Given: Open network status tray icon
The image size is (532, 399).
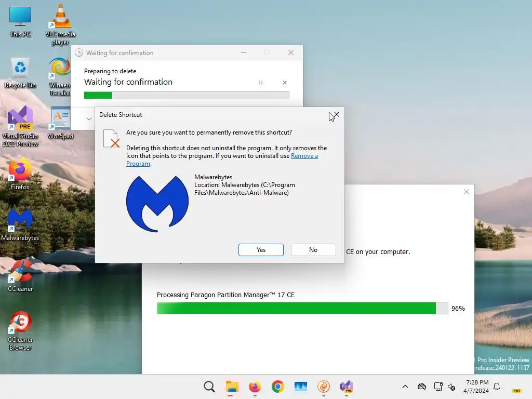Looking at the screenshot, I should (438, 387).
